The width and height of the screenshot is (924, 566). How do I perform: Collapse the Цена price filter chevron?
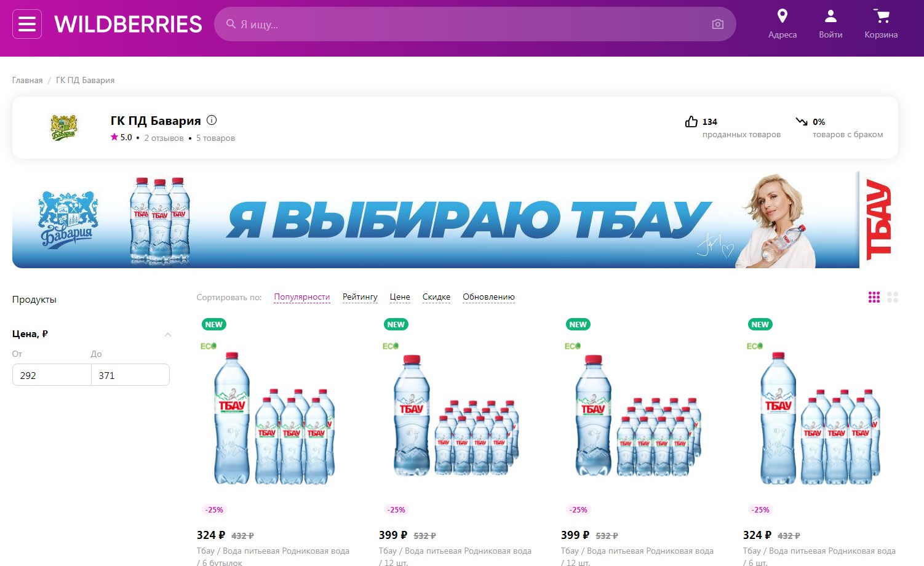[167, 335]
